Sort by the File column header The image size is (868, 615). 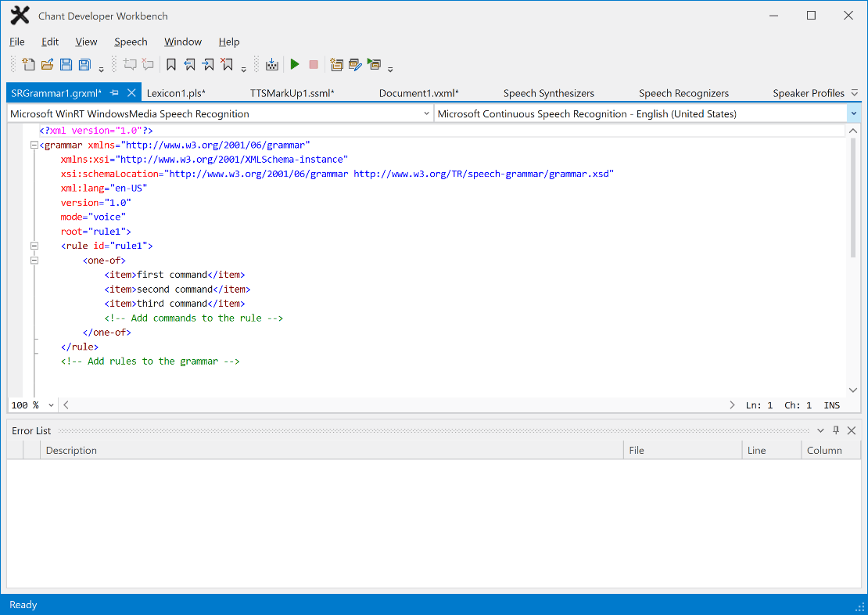pyautogui.click(x=683, y=451)
